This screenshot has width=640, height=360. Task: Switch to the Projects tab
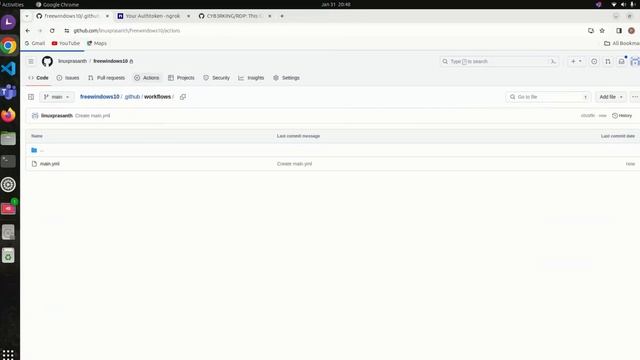tap(181, 78)
